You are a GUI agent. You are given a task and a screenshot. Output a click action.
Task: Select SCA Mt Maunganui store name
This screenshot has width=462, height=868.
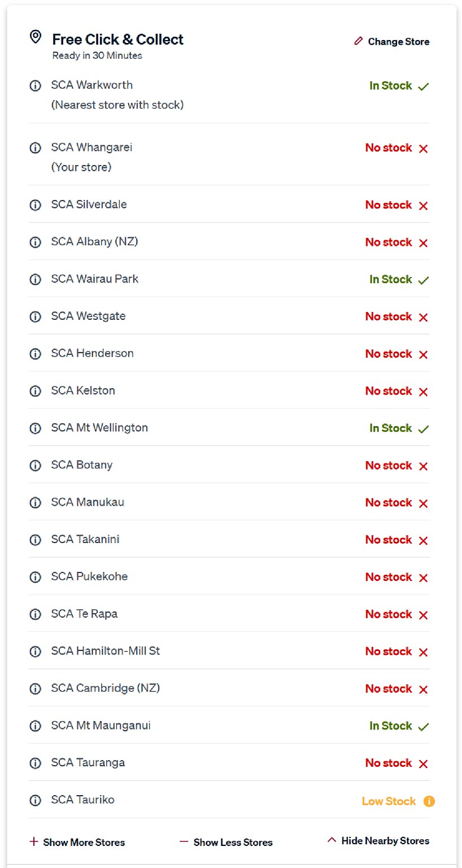coord(101,726)
